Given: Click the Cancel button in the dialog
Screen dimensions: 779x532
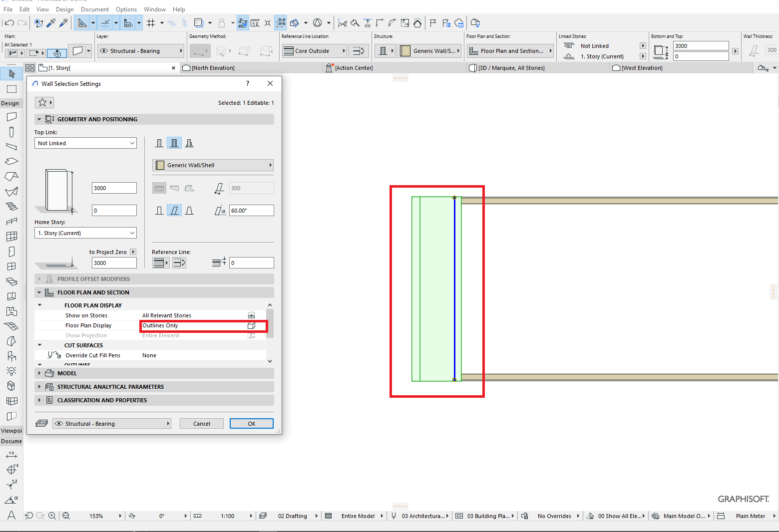Looking at the screenshot, I should coord(201,423).
